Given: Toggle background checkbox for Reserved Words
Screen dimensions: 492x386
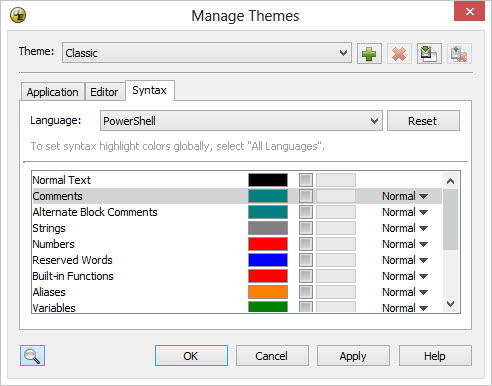Looking at the screenshot, I should pos(306,260).
